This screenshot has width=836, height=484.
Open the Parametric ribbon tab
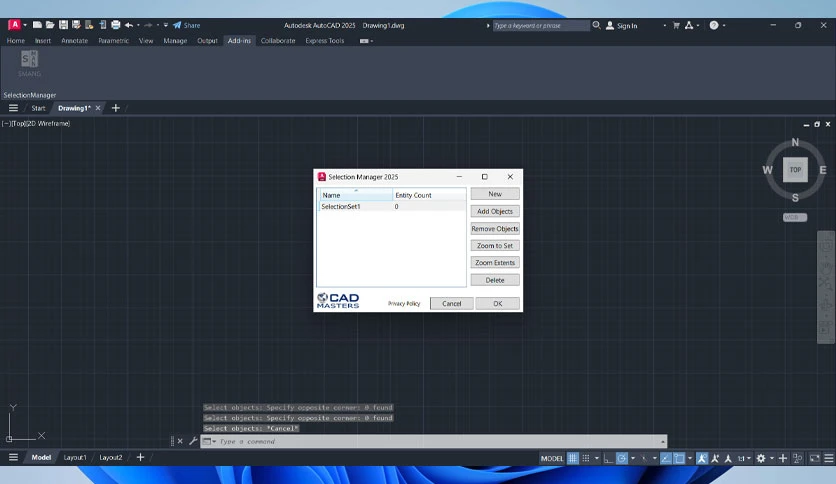pos(113,41)
